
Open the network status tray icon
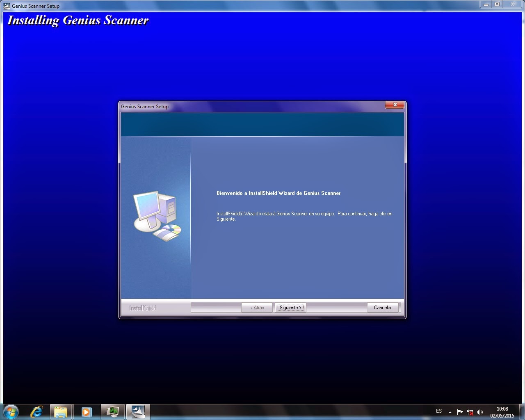coord(470,412)
